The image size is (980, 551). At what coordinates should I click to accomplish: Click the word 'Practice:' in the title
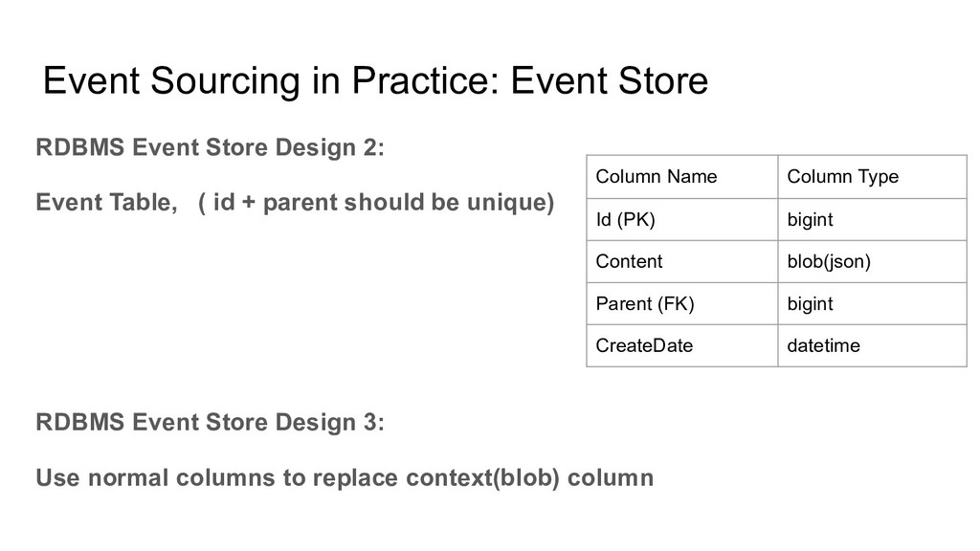pyautogui.click(x=426, y=81)
